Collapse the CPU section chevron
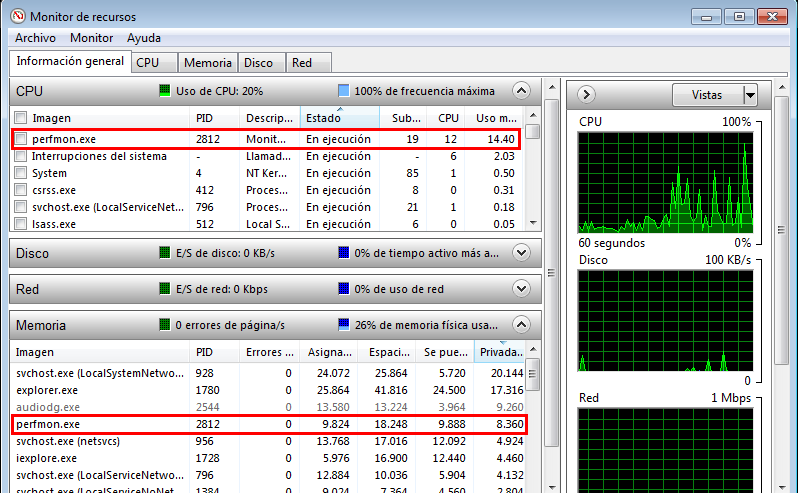798x493 pixels. click(x=520, y=90)
